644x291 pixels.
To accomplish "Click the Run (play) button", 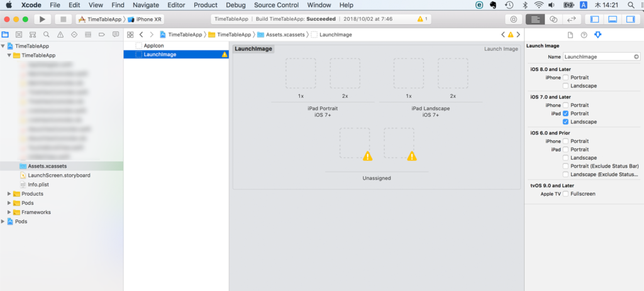I will click(42, 19).
